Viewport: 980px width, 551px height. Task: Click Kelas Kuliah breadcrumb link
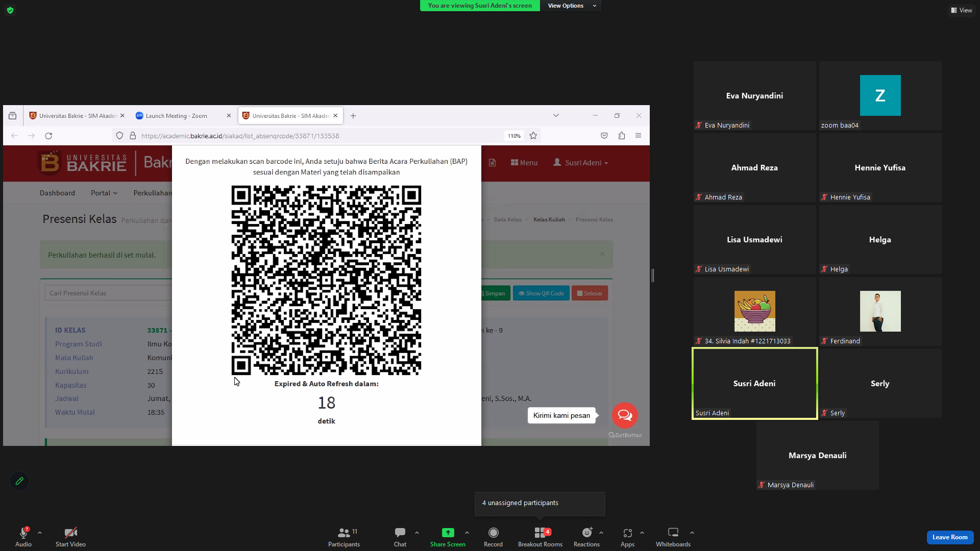click(x=549, y=220)
